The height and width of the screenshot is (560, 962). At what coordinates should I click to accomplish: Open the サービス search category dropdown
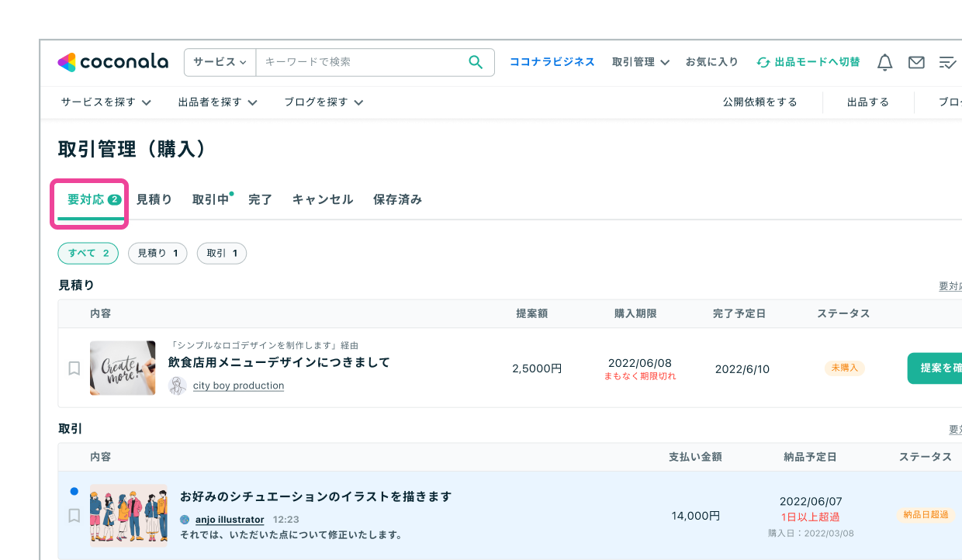point(220,62)
